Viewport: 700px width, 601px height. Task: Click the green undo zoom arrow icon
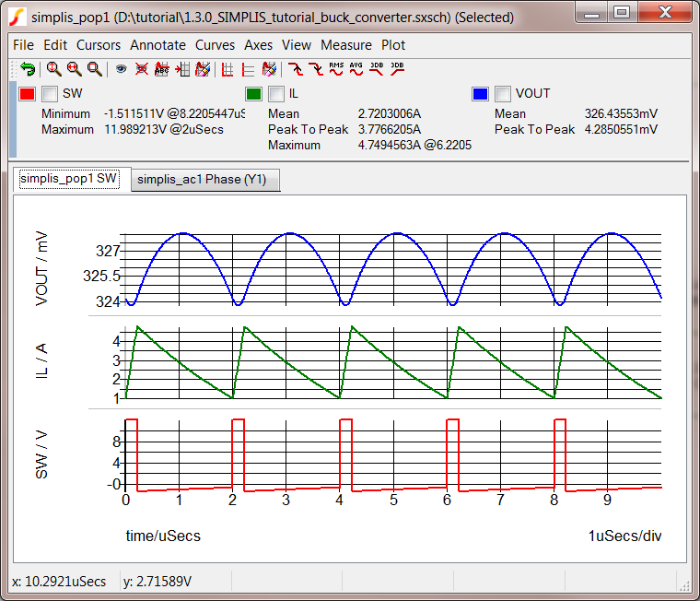[29, 69]
